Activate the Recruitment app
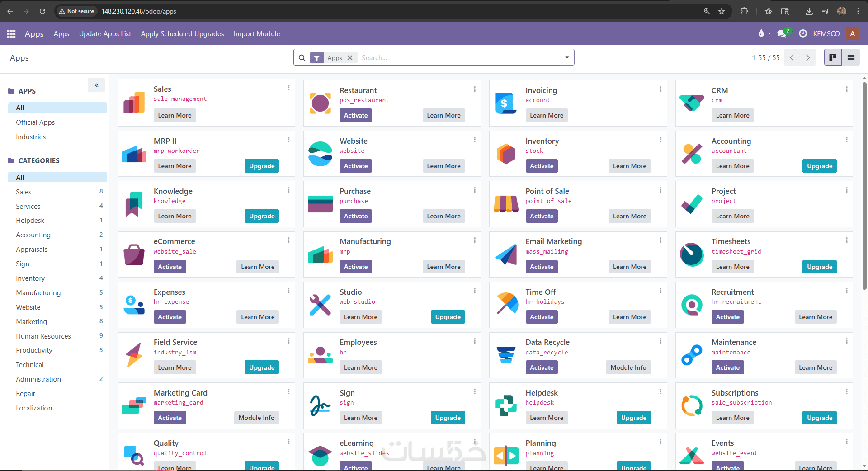868x471 pixels. [x=728, y=317]
